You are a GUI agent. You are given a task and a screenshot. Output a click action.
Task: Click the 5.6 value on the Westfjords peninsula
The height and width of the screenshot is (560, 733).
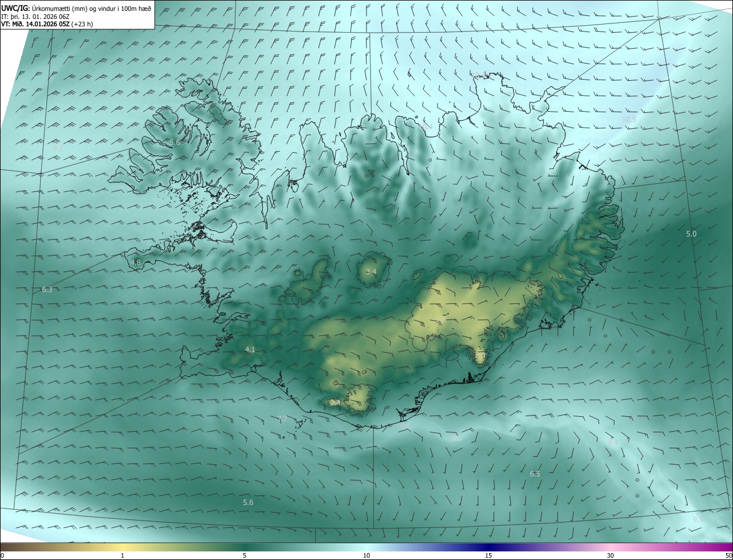(175, 142)
